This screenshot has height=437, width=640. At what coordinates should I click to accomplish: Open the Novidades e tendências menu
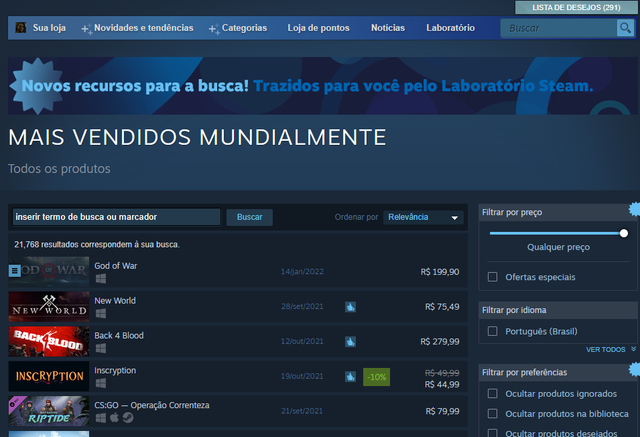[x=144, y=28]
